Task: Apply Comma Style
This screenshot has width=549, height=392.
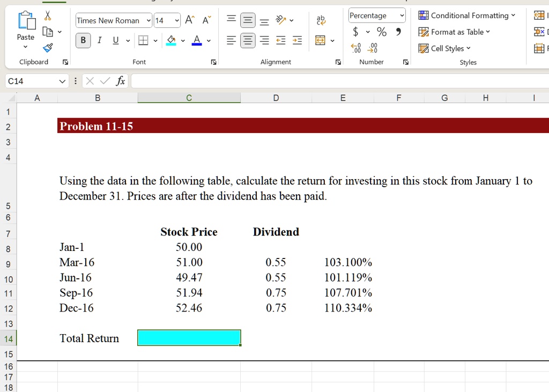Action: point(398,32)
